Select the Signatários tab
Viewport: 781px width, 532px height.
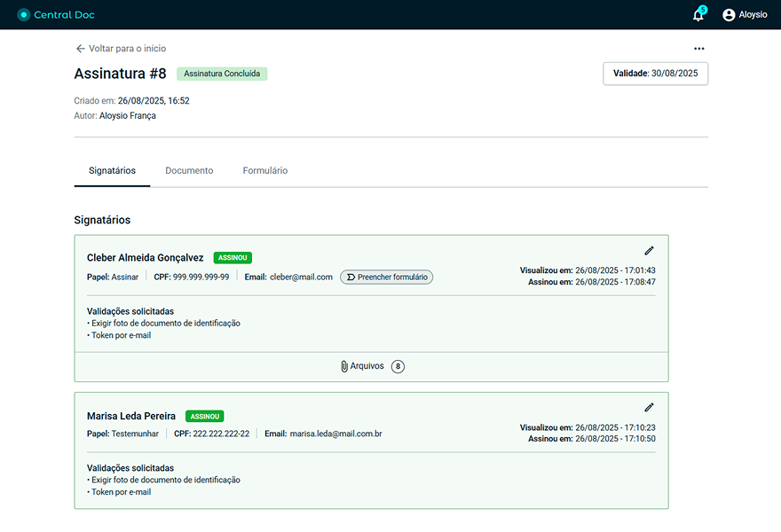pyautogui.click(x=112, y=170)
